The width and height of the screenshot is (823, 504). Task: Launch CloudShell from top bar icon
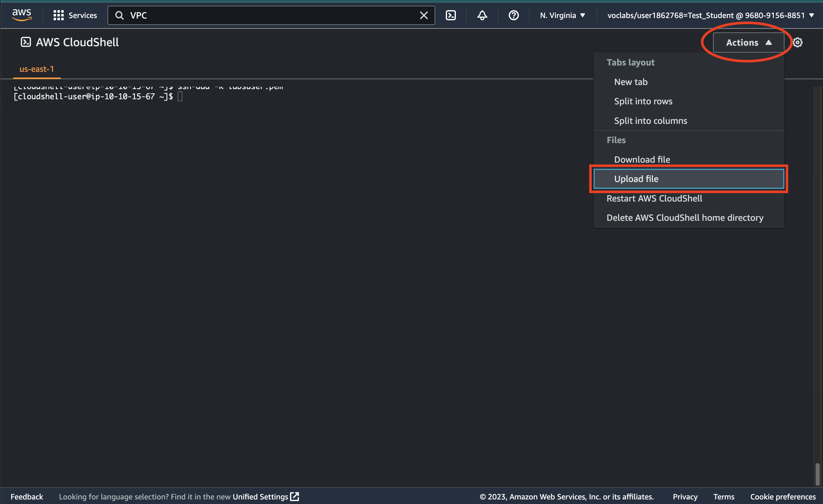[451, 15]
